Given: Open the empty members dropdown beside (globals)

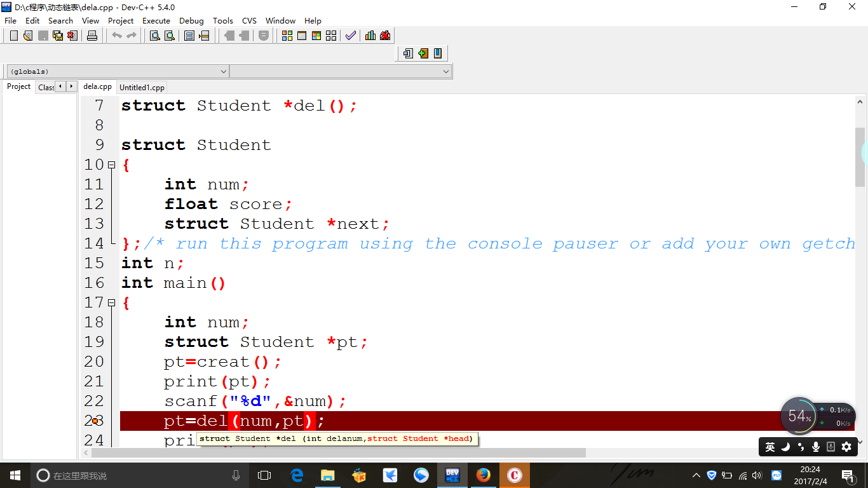Looking at the screenshot, I should [x=341, y=72].
